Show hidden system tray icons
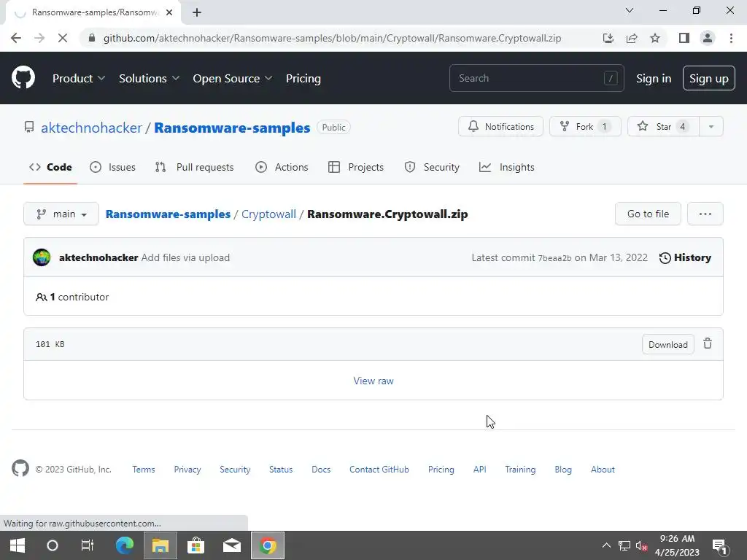Screen dimensions: 747x560 point(606,545)
